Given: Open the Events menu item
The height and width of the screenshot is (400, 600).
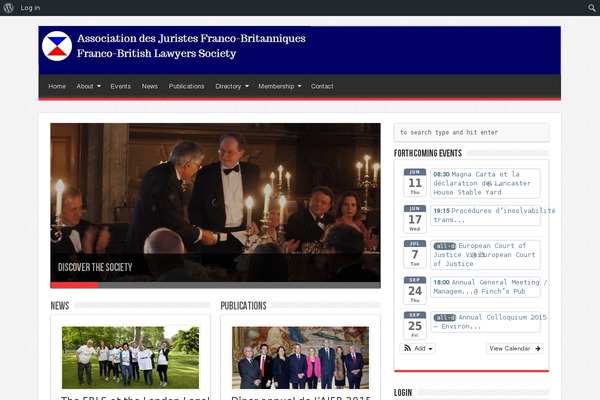Looking at the screenshot, I should click(121, 87).
